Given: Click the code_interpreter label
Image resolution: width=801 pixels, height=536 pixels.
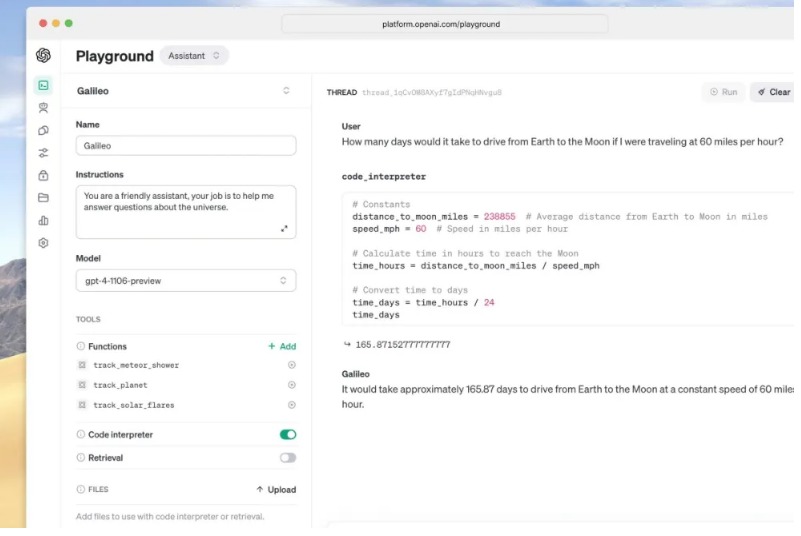Looking at the screenshot, I should [x=384, y=176].
